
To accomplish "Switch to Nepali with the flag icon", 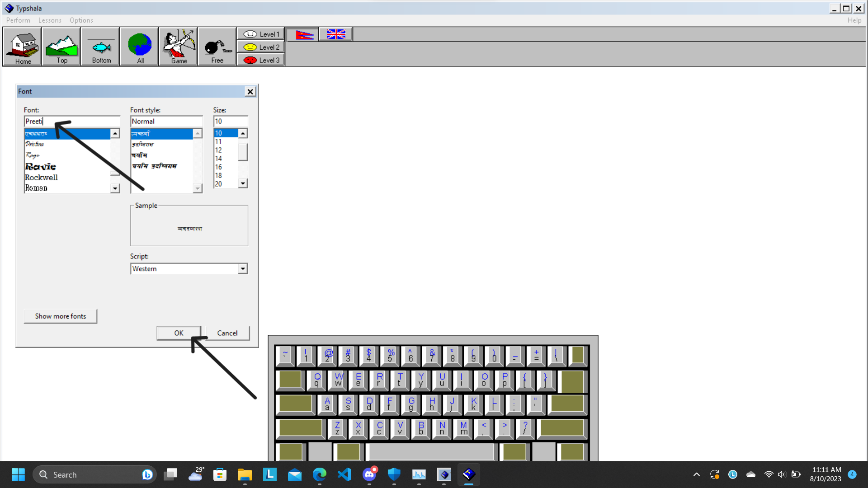I will [302, 34].
